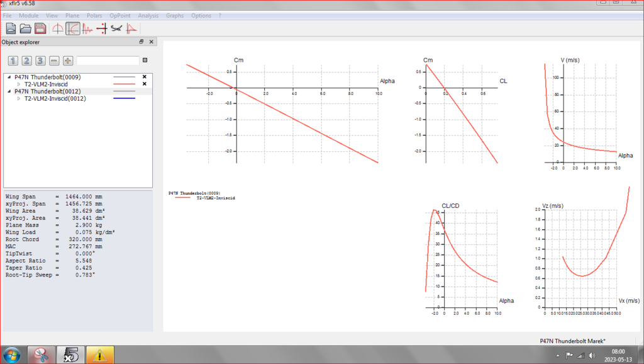
Task: Open the 3D plane view icon
Action: pyautogui.click(x=116, y=28)
